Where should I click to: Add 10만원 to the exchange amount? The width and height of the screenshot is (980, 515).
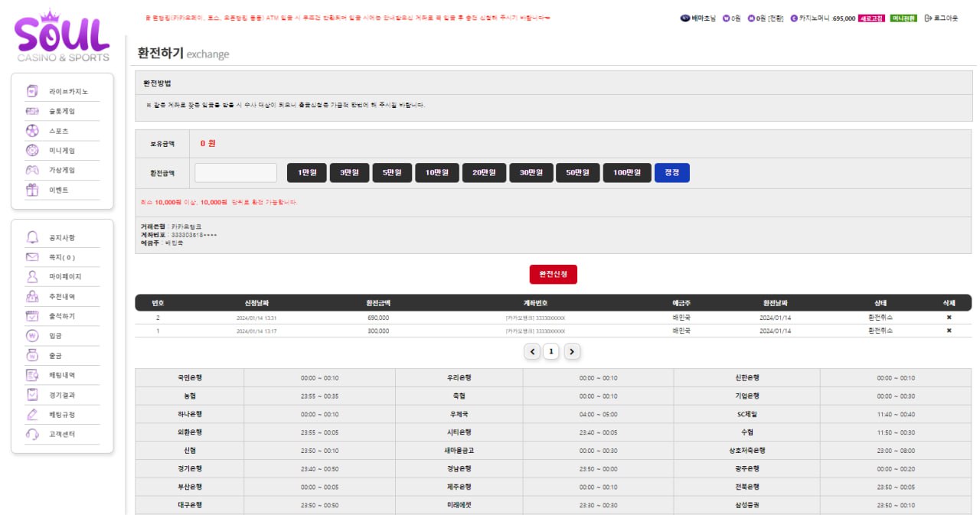coord(437,173)
